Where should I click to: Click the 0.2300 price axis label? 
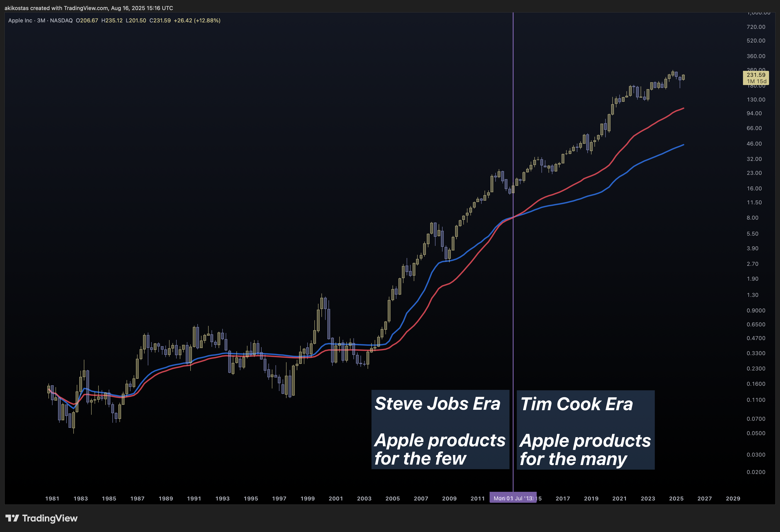pyautogui.click(x=756, y=369)
